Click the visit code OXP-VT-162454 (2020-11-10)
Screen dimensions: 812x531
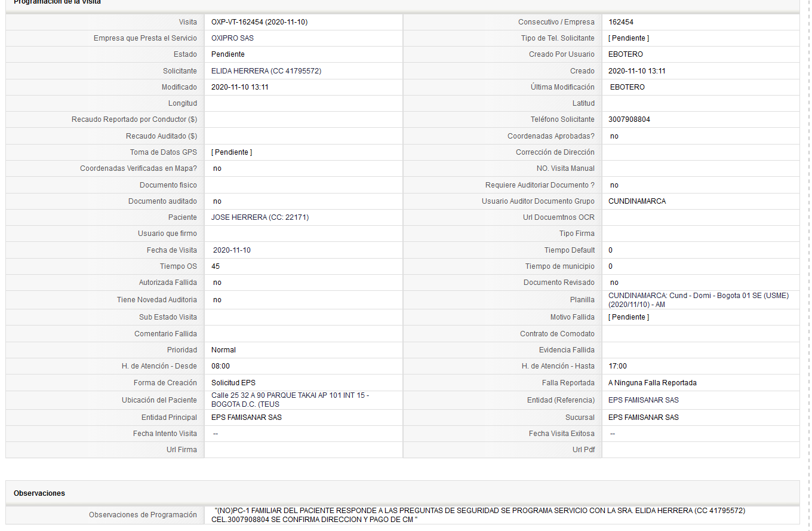(x=259, y=22)
